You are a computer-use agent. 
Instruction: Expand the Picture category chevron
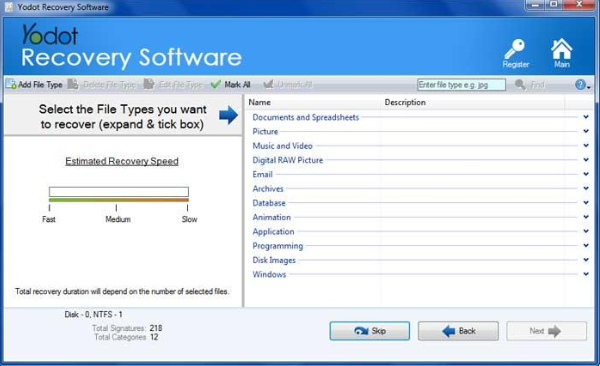[x=586, y=131]
